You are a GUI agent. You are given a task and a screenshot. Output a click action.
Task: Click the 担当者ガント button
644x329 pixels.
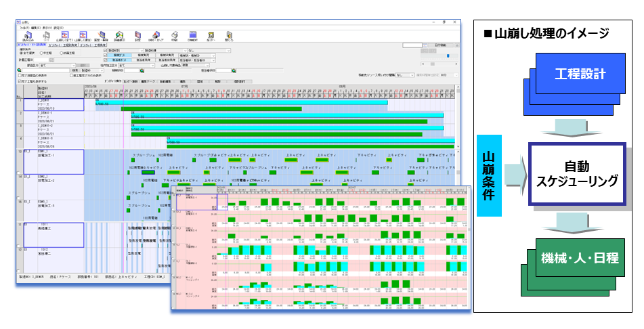119,60
